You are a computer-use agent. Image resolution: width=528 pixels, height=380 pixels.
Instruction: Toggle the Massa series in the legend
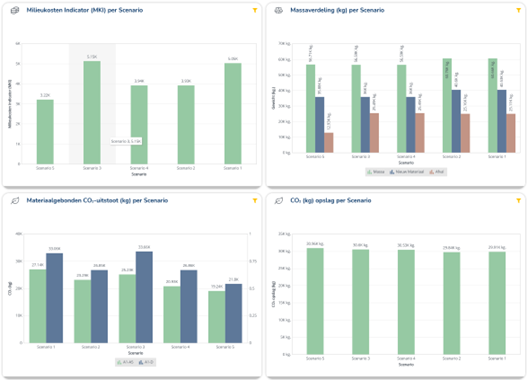tap(376, 172)
